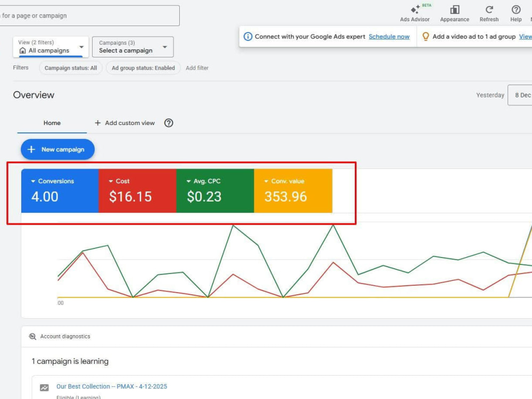This screenshot has width=532, height=399.
Task: Click the Eligible (Learning) status text
Action: pyautogui.click(x=78, y=397)
